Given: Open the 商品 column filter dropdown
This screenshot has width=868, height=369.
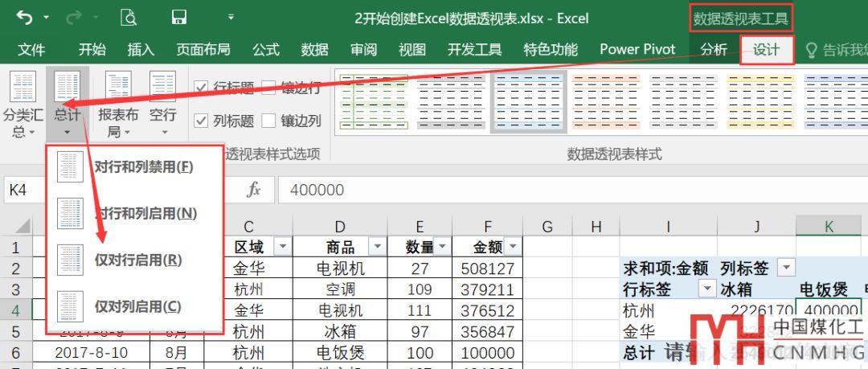Looking at the screenshot, I should (378, 247).
